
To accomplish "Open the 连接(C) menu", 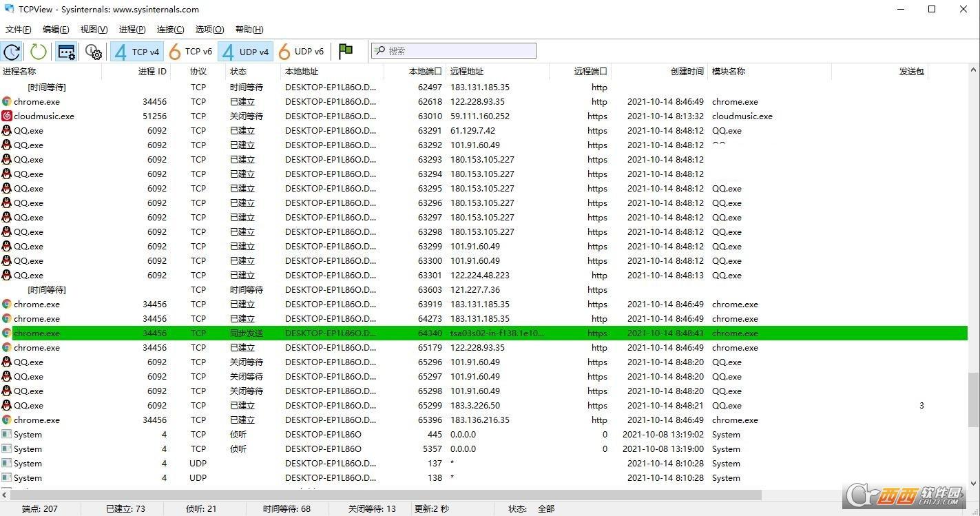I will (170, 29).
